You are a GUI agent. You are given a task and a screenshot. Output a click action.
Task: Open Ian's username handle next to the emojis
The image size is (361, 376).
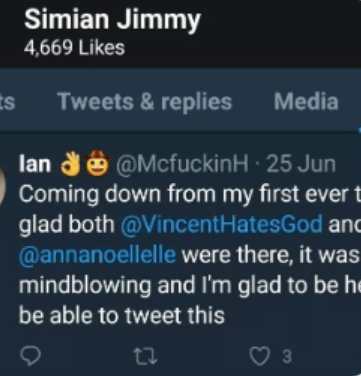point(182,164)
